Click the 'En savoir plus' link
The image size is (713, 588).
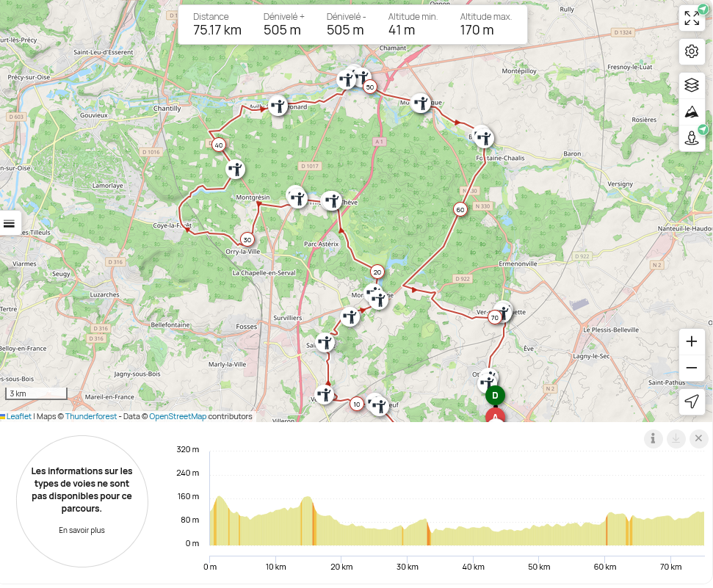click(x=82, y=530)
